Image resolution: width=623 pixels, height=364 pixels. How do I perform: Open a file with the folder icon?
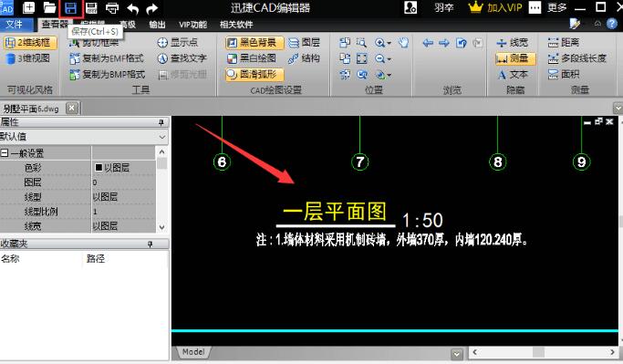tap(49, 7)
